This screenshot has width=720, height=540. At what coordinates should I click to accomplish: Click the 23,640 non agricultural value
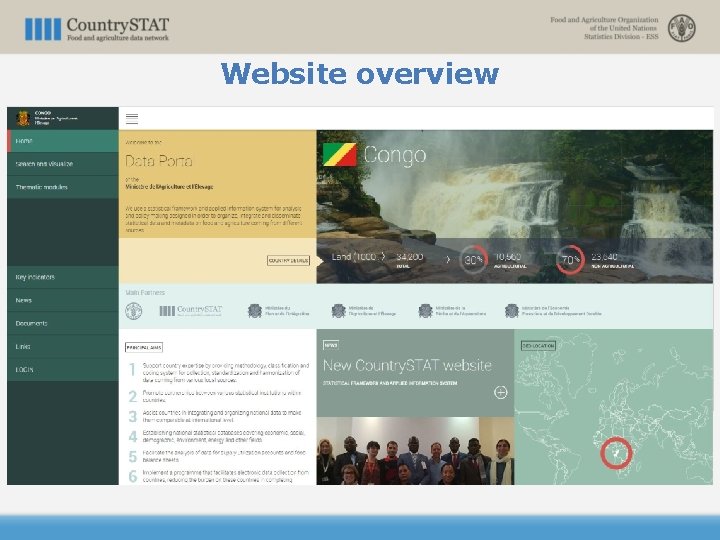coord(604,257)
